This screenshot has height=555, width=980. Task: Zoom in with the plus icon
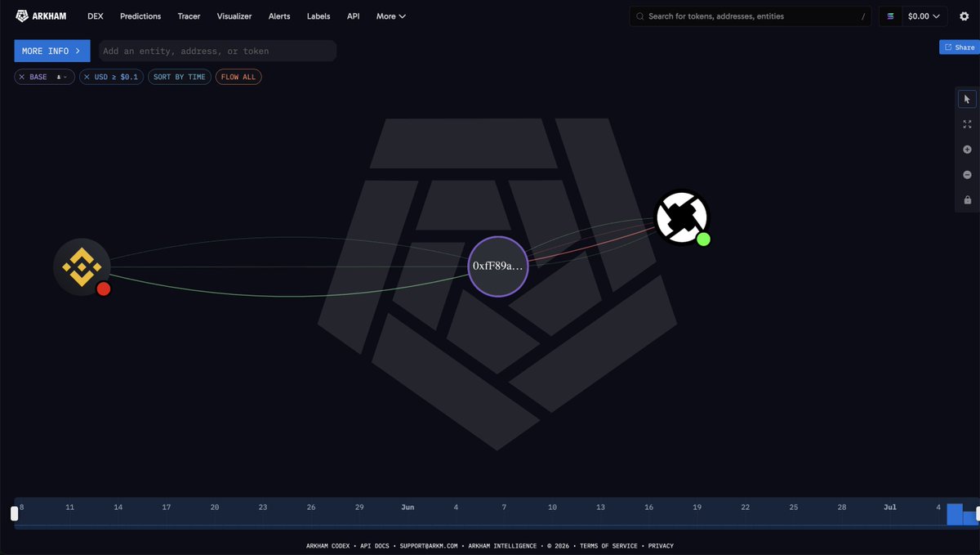[x=967, y=150]
